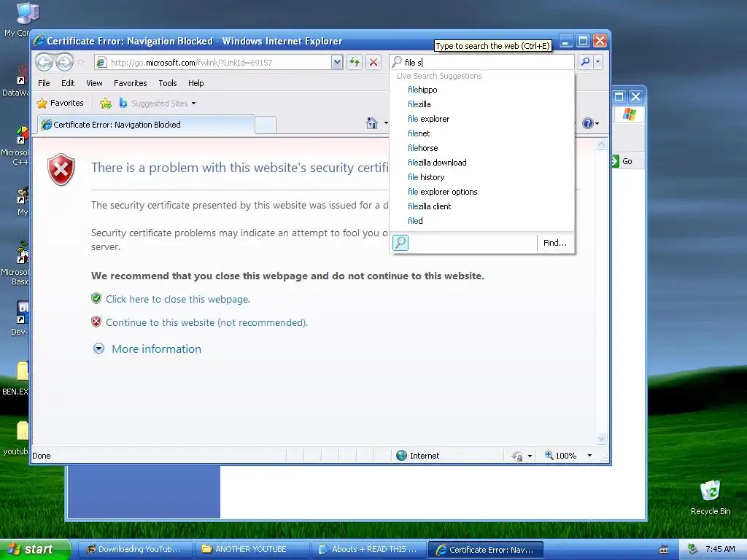This screenshot has height=560, width=747.
Task: Click the 7:45 AM clock
Action: (x=720, y=549)
